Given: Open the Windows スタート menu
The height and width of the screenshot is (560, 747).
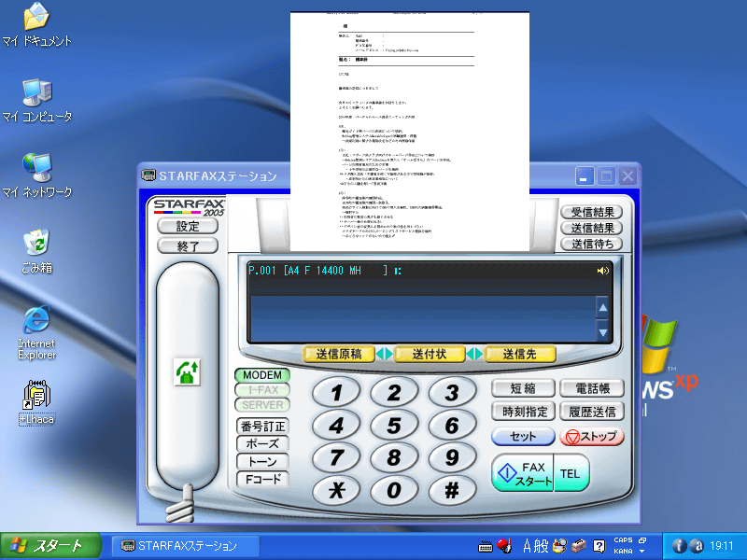Looking at the screenshot, I should [x=51, y=546].
